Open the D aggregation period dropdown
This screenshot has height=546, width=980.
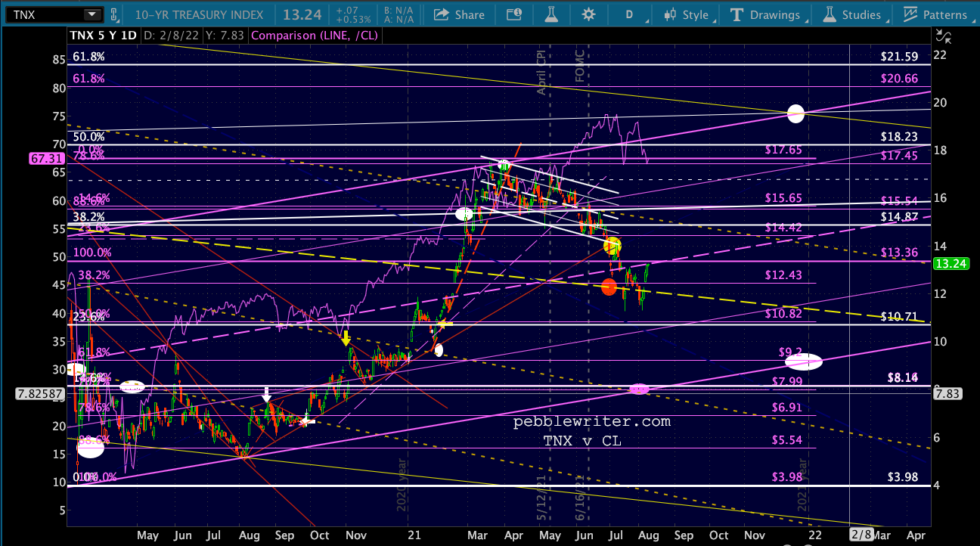[x=630, y=14]
